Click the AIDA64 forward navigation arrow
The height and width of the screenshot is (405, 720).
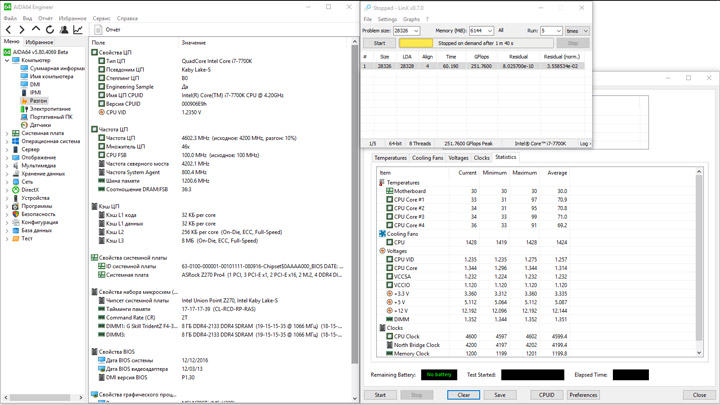22,30
